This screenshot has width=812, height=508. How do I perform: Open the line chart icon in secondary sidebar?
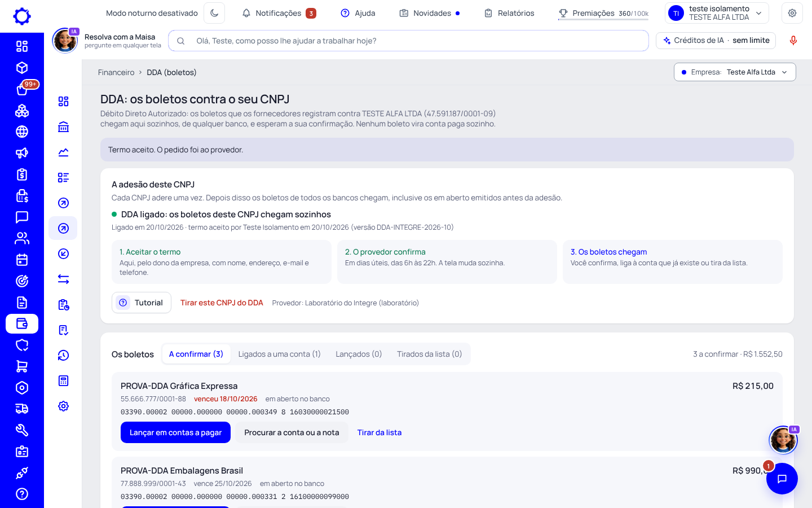click(x=64, y=152)
